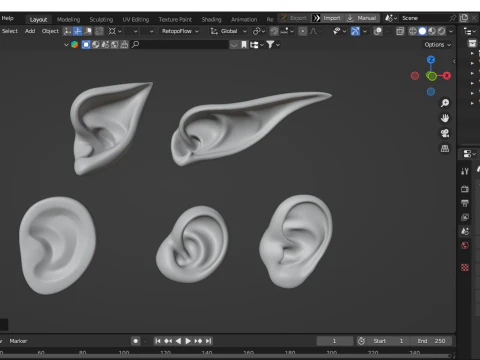480x360 pixels.
Task: Click the multicolor asset icon below the header
Action: pyautogui.click(x=75, y=45)
